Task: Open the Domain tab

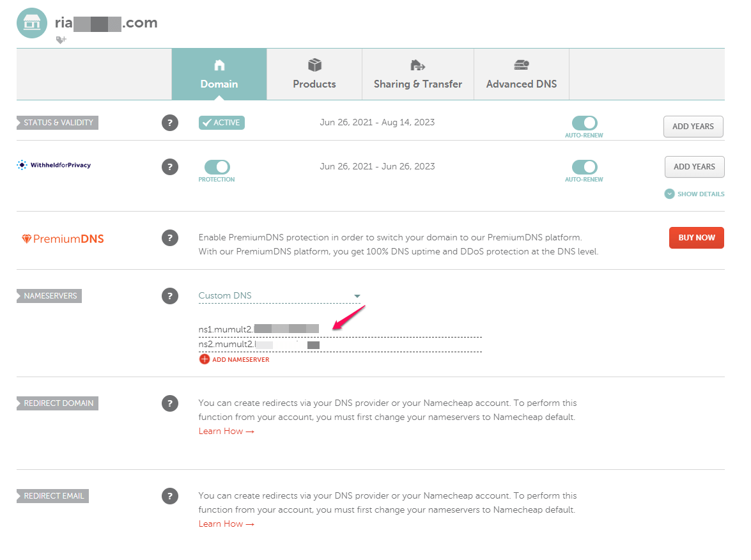Action: coord(219,74)
